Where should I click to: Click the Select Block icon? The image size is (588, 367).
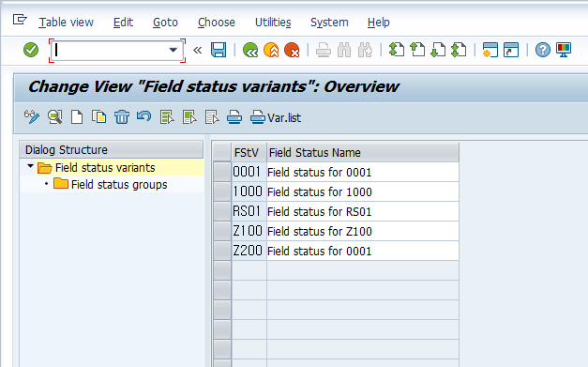coord(189,117)
